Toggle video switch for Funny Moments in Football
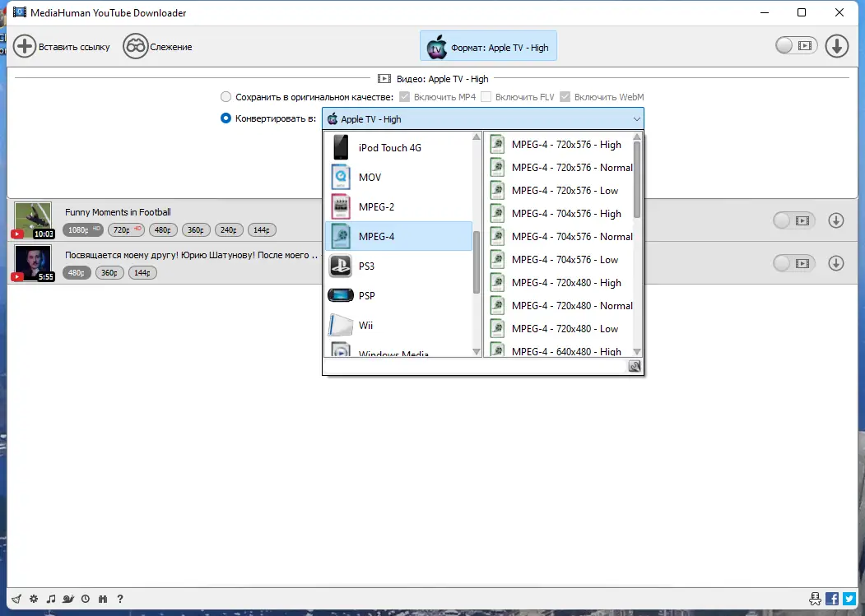This screenshot has width=865, height=616. 793,220
